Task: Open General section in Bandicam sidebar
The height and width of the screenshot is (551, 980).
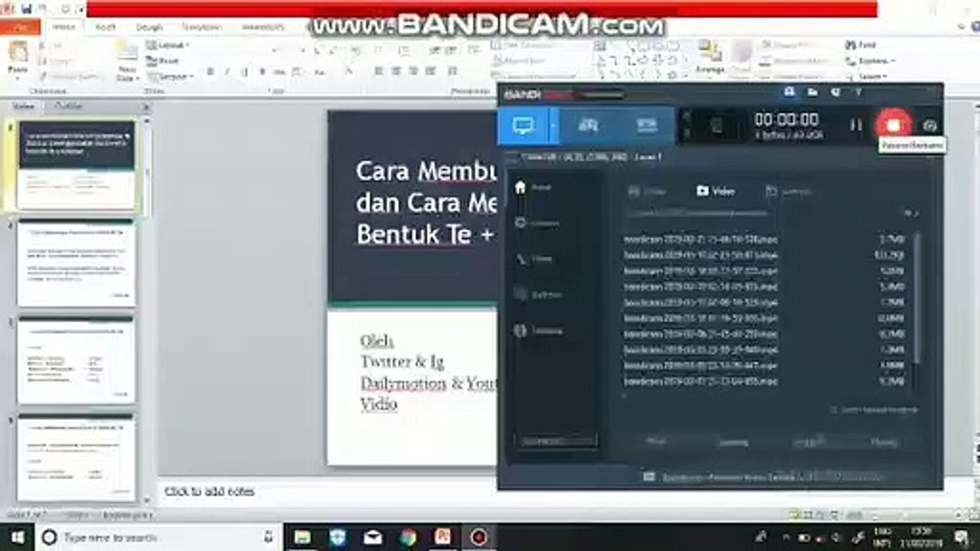Action: [537, 223]
